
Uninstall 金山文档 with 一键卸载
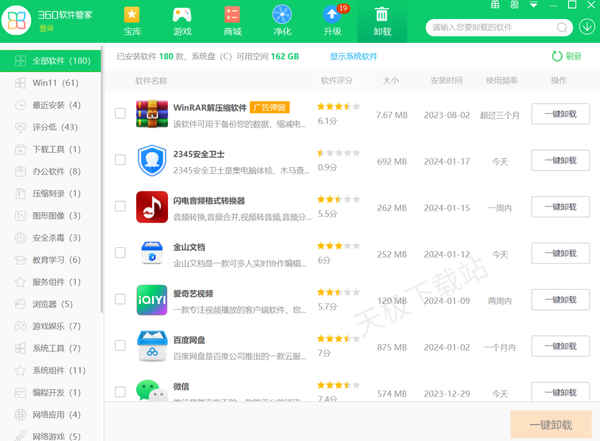560,253
